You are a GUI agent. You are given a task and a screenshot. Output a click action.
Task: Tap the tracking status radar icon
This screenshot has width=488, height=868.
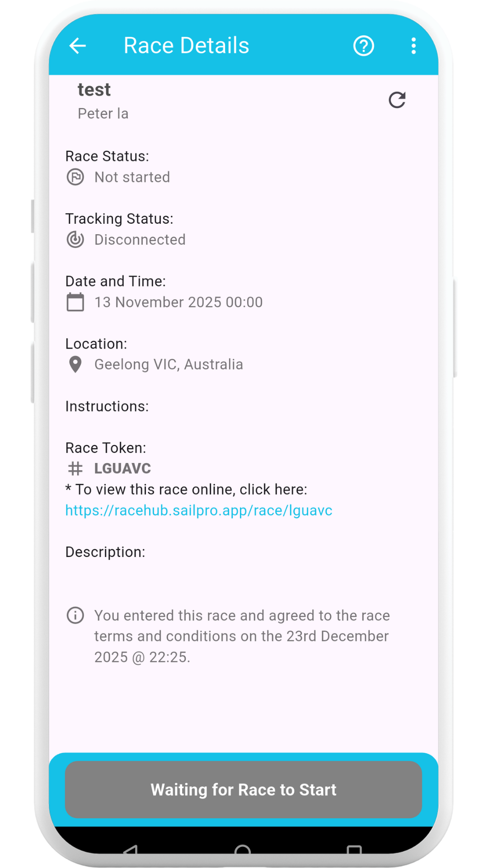click(x=75, y=240)
